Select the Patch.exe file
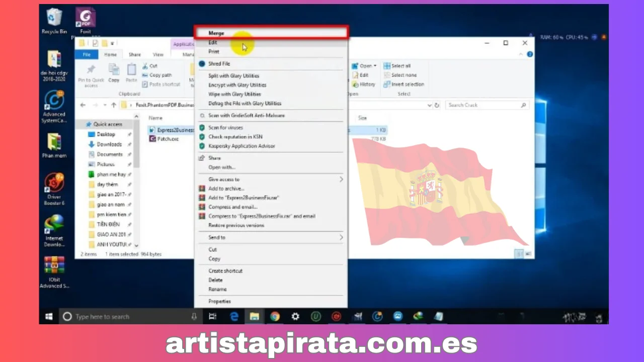The width and height of the screenshot is (644, 362). pos(164,139)
